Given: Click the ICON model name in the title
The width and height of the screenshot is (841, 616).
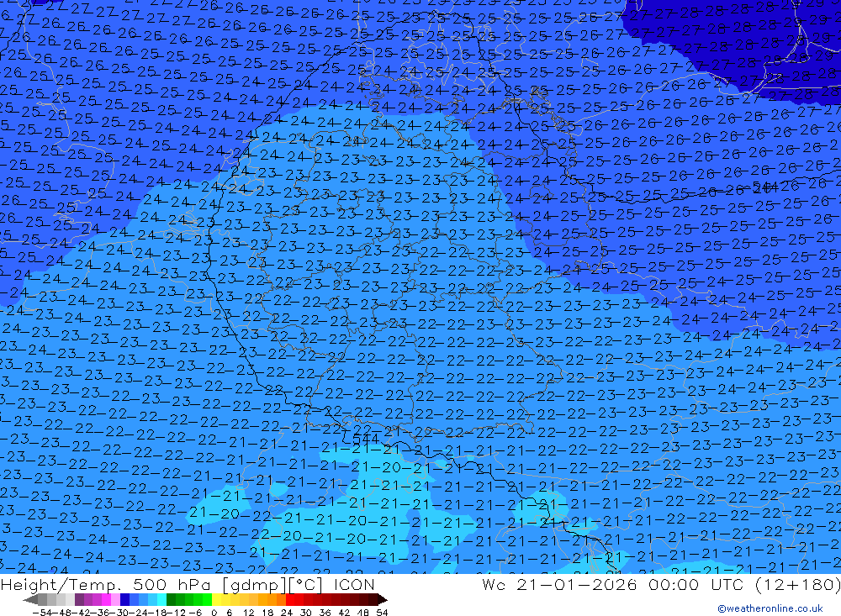Looking at the screenshot, I should 354,584.
